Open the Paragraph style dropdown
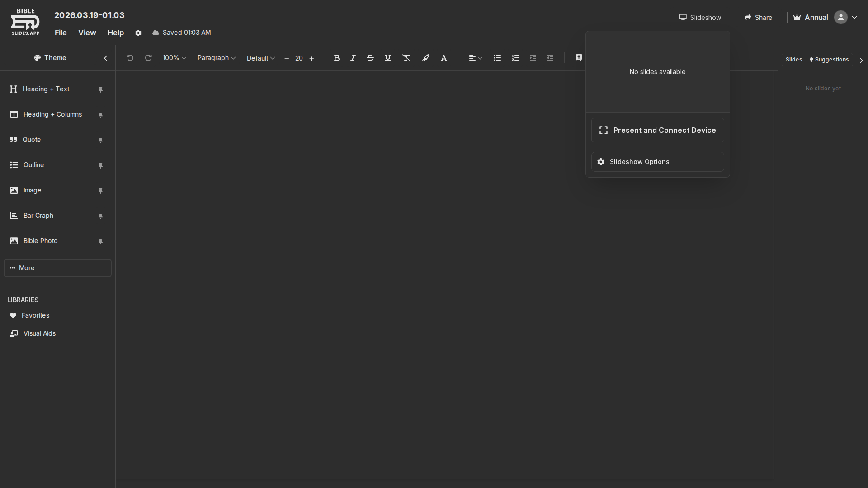 tap(216, 58)
